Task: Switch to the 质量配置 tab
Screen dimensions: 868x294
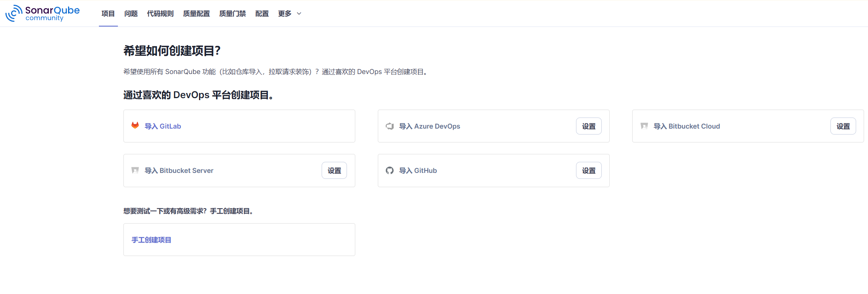Action: pos(197,13)
